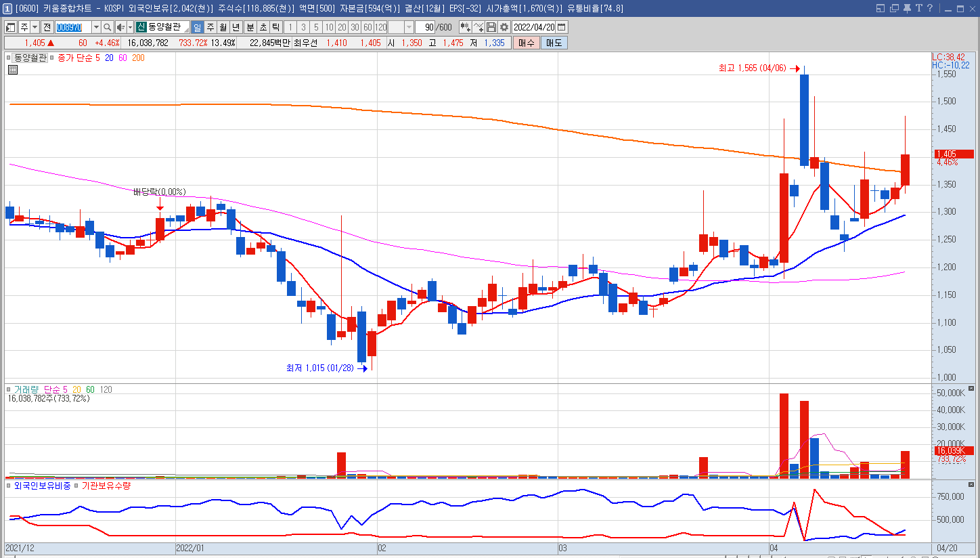This screenshot has height=558, width=980.
Task: Click the small square before 동양철관 legend
Action: click(9, 58)
